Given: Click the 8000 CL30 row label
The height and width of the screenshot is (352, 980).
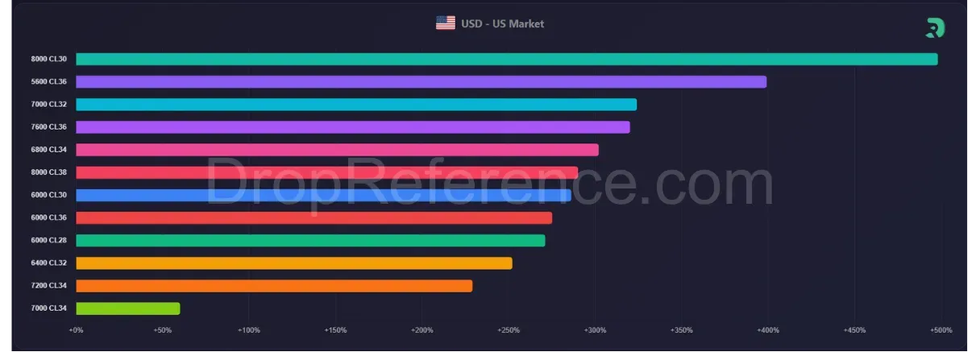Looking at the screenshot, I should 49,59.
